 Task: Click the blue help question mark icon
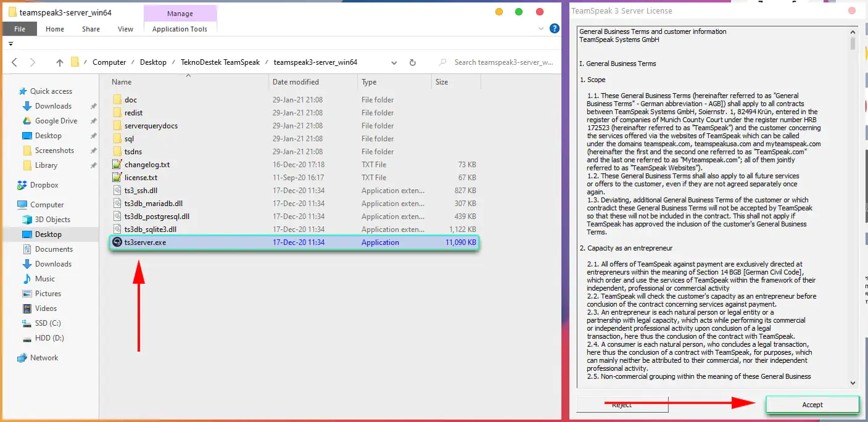(x=554, y=28)
